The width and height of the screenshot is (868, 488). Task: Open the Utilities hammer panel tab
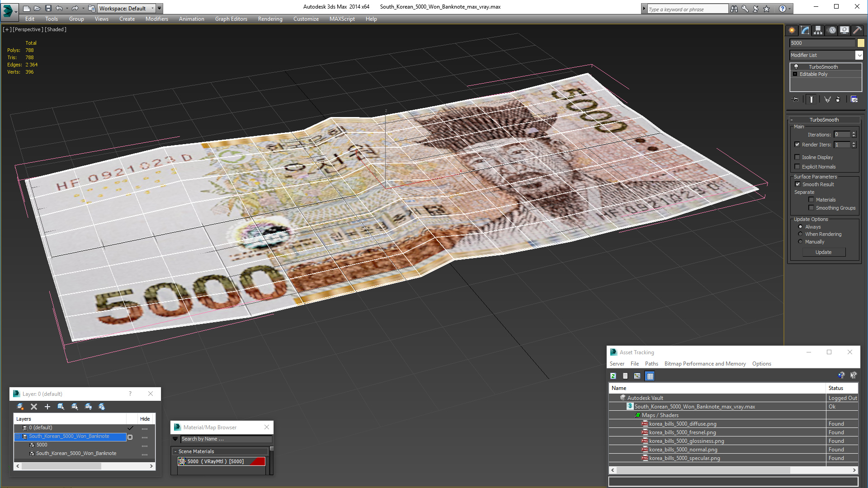click(858, 30)
